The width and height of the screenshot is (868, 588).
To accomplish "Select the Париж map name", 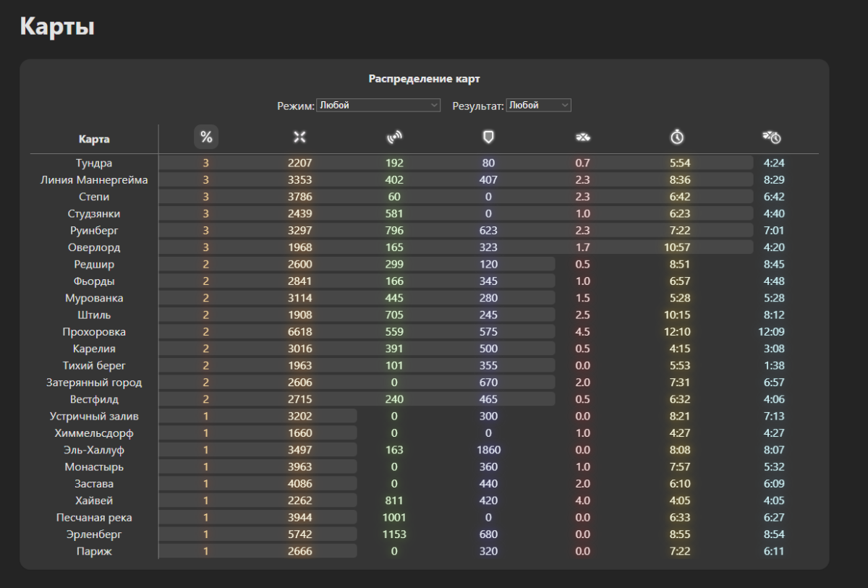I will 94,551.
